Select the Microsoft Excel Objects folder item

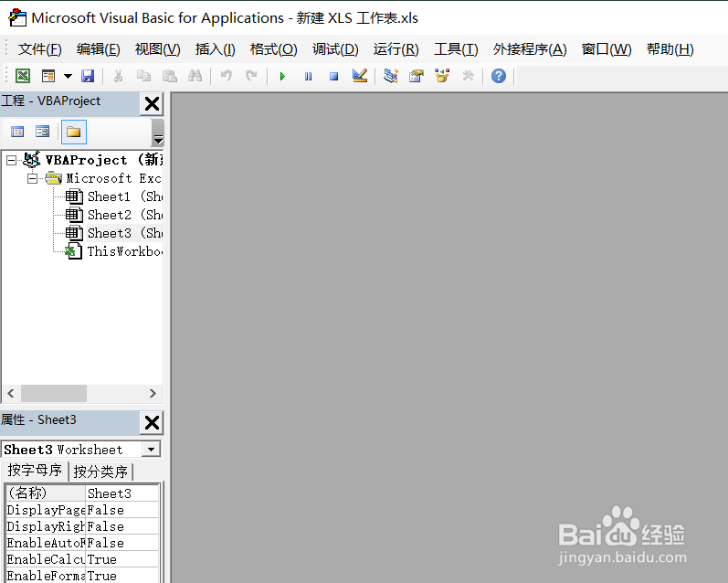tap(114, 178)
